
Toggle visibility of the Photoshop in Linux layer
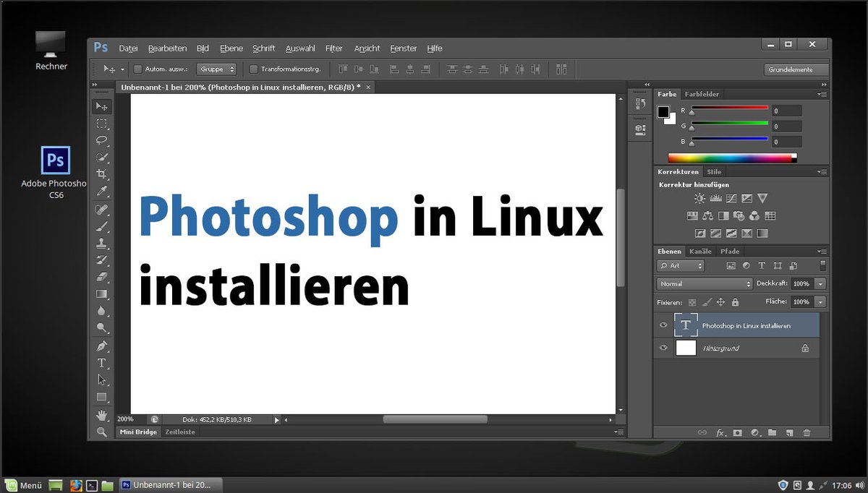tap(663, 325)
